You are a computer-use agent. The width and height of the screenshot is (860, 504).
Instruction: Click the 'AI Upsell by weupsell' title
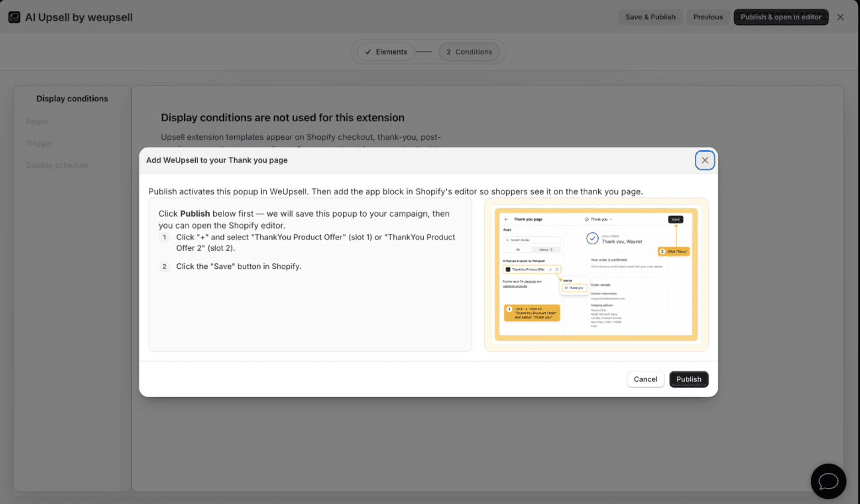79,17
